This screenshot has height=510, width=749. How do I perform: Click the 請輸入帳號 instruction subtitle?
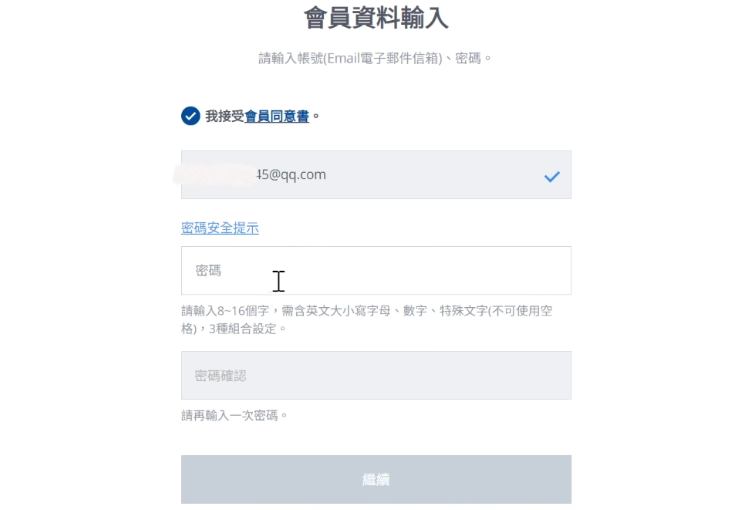coord(375,58)
